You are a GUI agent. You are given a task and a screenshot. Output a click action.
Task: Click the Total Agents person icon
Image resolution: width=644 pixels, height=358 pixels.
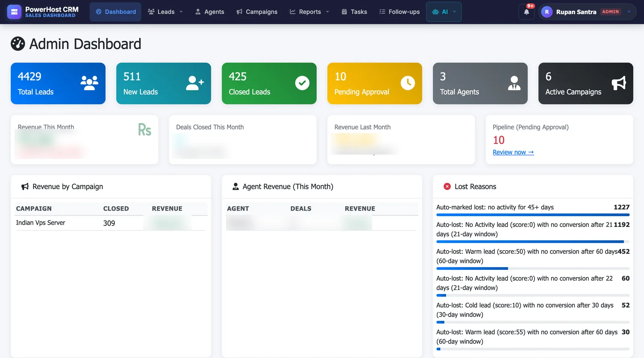tap(514, 83)
